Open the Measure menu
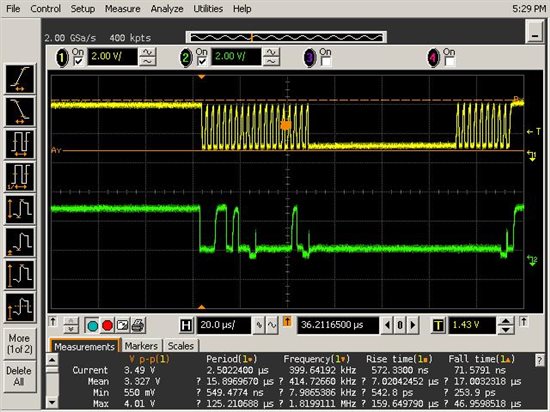 pyautogui.click(x=122, y=9)
